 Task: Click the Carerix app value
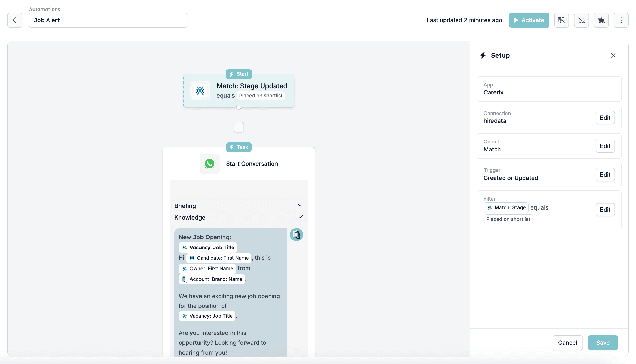tap(493, 92)
